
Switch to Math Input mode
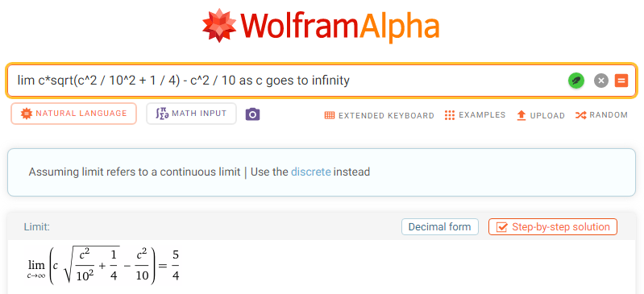click(191, 114)
